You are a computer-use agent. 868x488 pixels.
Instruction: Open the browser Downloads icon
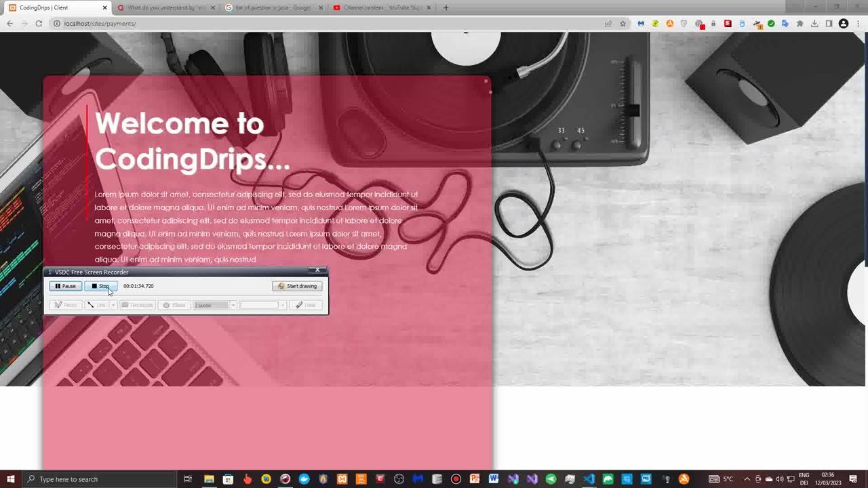[x=814, y=24]
